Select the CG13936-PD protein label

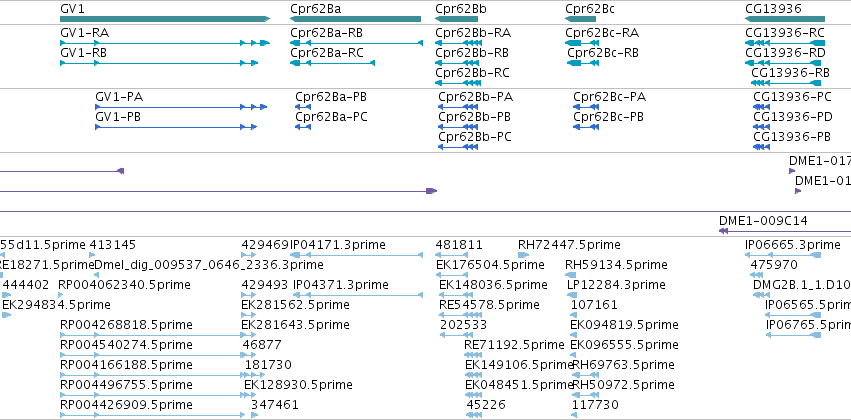(x=793, y=117)
